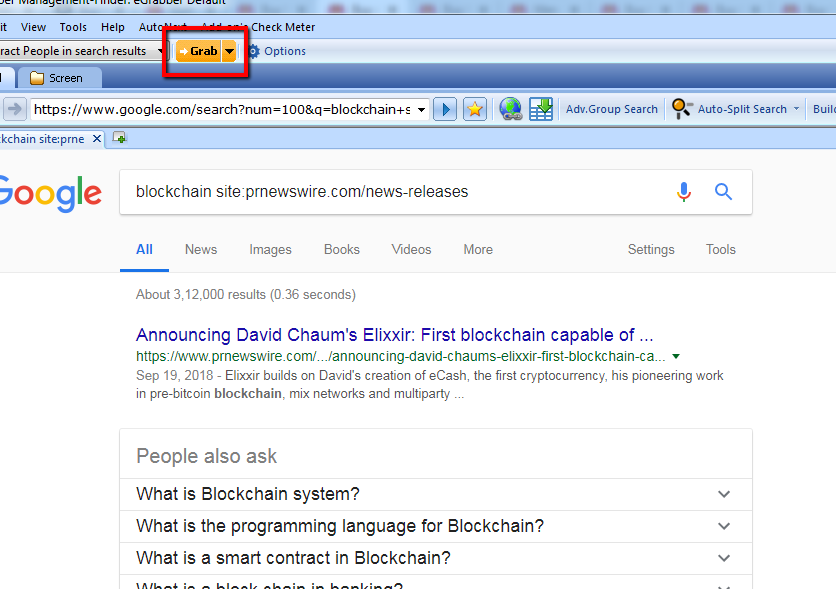Expand the URL history dropdown arrow
Screen dimensions: 836x589
pyautogui.click(x=421, y=109)
